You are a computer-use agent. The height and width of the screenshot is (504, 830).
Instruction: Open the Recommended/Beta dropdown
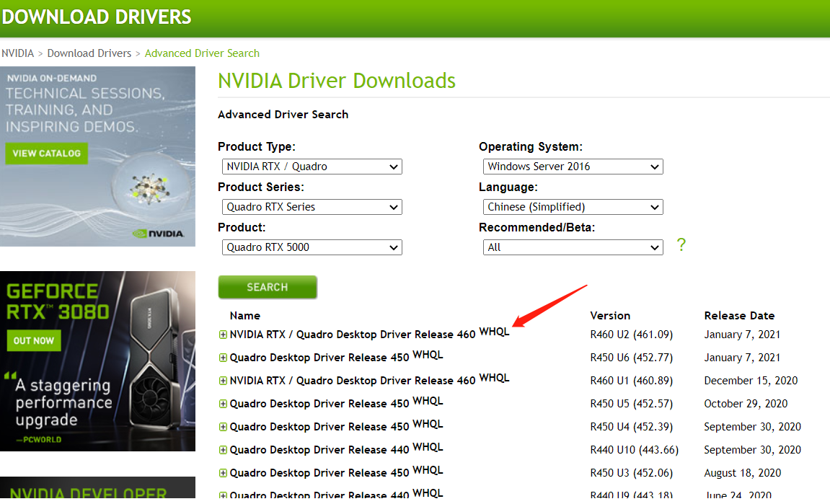[x=573, y=247]
